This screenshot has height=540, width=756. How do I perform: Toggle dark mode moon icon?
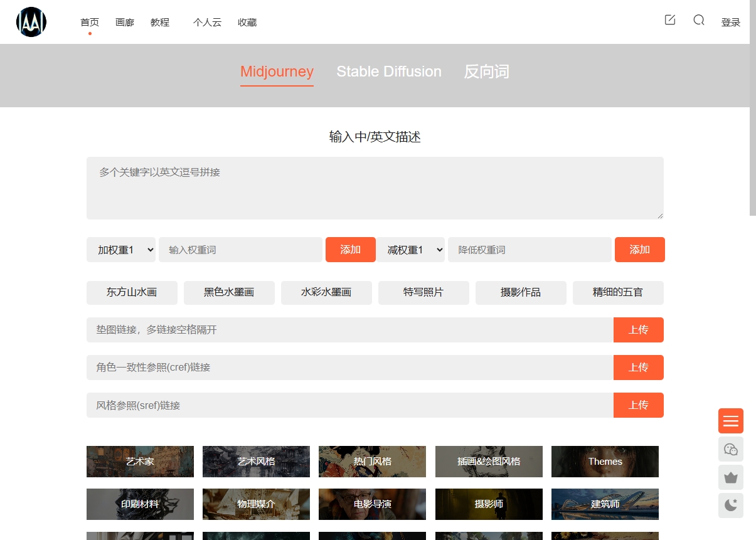click(x=731, y=506)
